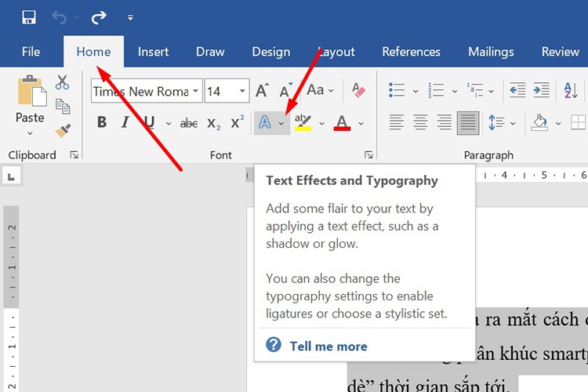588x392 pixels.
Task: Switch to the Home tab
Action: click(x=93, y=52)
